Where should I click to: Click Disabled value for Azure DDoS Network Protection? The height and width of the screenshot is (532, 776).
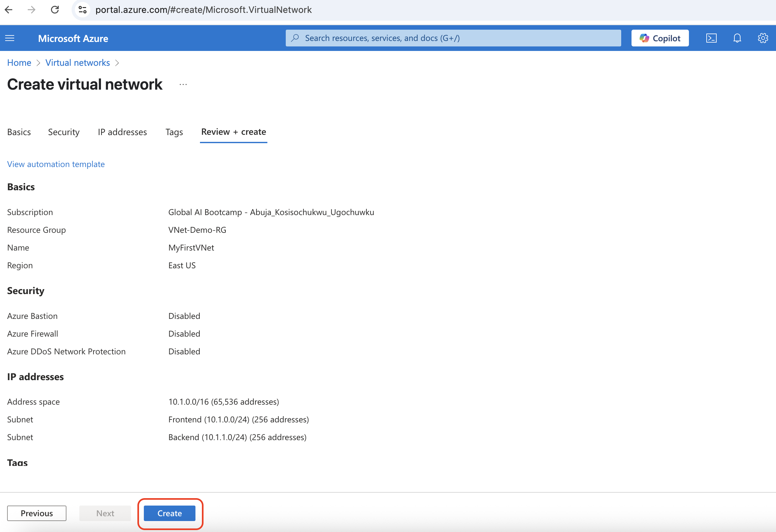click(184, 351)
